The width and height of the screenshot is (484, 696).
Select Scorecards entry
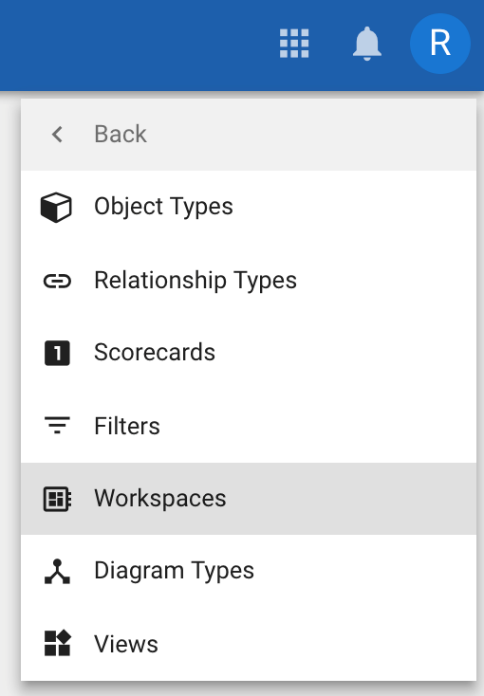click(248, 353)
